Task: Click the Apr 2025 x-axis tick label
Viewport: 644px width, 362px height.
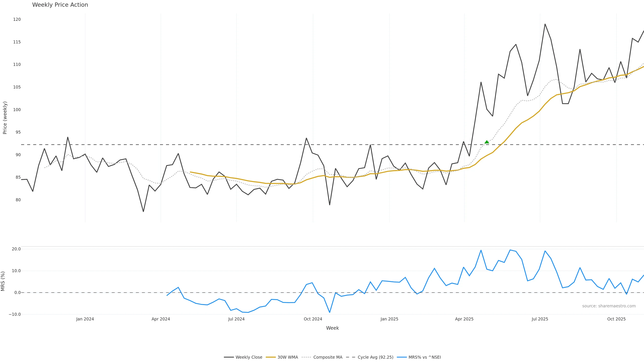Action: pos(464,319)
